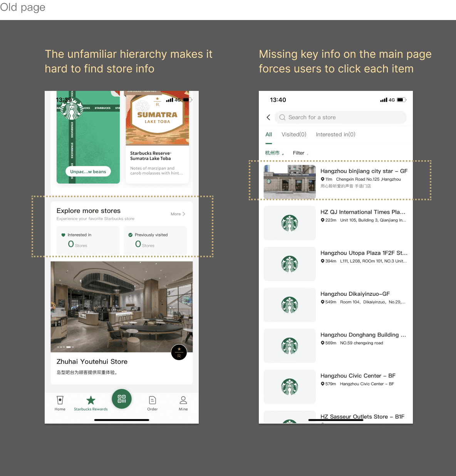Select 'HZ Sasseur Outlets Store – B1F'

point(362,417)
